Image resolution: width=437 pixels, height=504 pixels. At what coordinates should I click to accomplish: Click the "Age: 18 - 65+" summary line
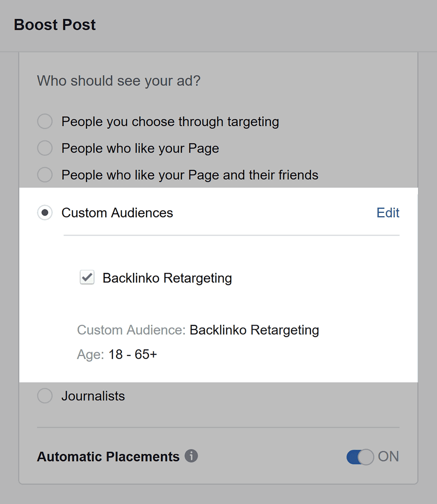(x=117, y=354)
